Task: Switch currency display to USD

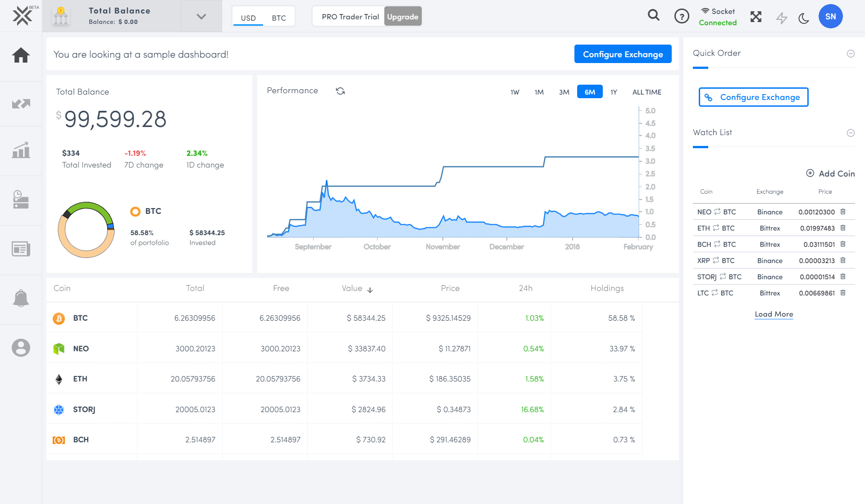Action: 248,18
